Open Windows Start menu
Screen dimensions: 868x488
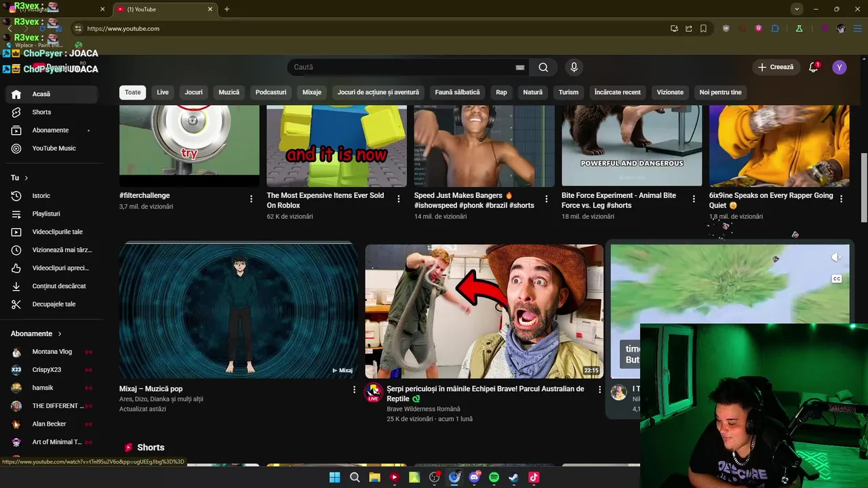click(334, 477)
